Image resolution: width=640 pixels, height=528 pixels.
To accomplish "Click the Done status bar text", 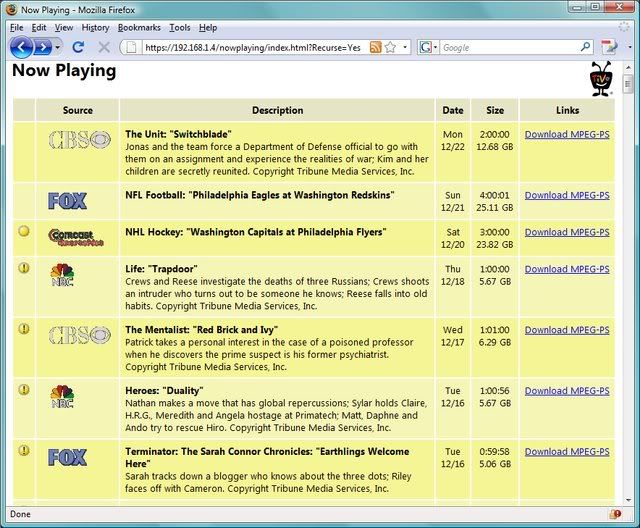I will click(20, 514).
